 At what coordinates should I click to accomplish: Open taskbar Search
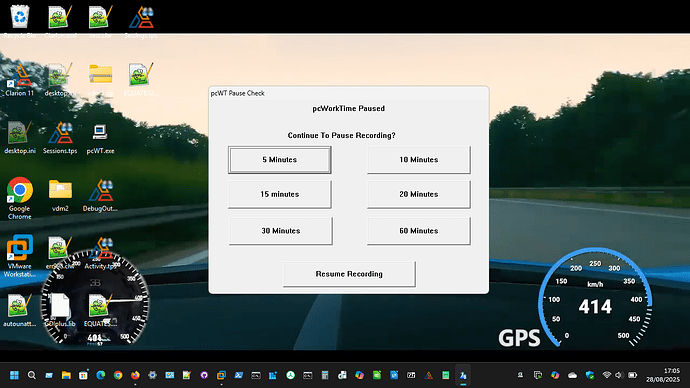tap(32, 375)
